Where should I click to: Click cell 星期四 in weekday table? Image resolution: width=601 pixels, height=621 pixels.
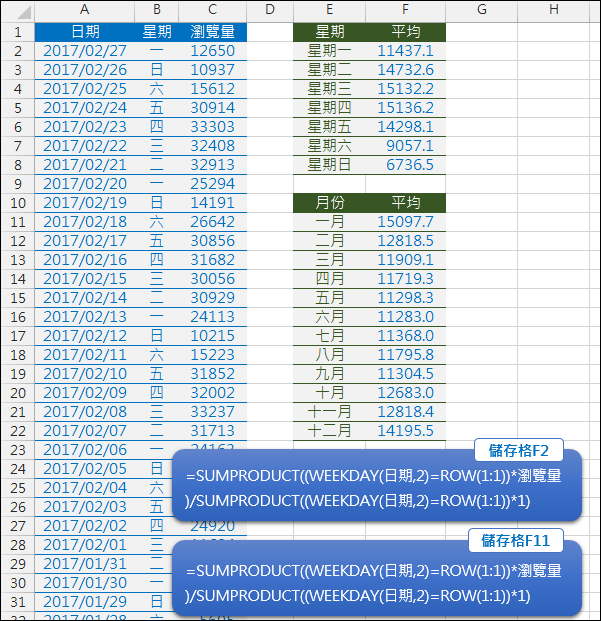coord(329,108)
